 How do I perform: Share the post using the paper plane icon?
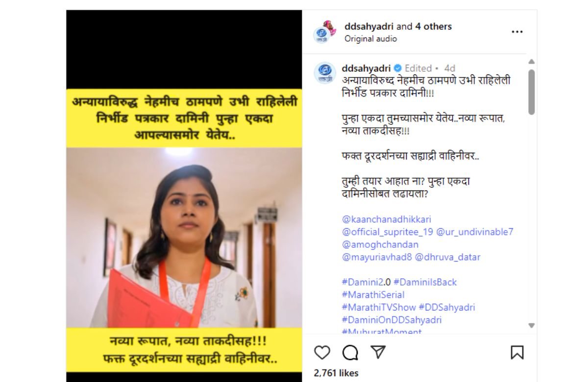pos(378,352)
